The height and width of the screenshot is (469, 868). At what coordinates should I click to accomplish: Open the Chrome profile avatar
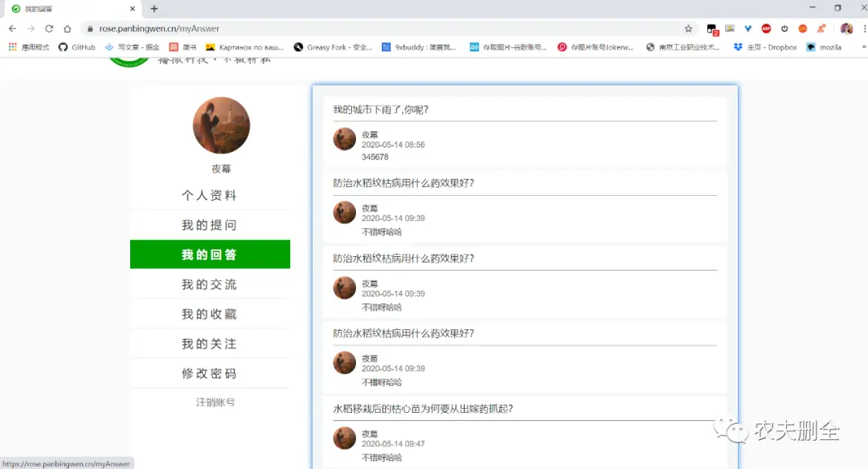click(x=846, y=29)
